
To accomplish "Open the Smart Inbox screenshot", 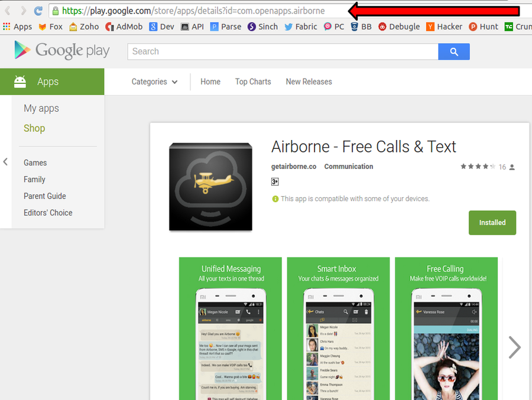I will (338, 329).
